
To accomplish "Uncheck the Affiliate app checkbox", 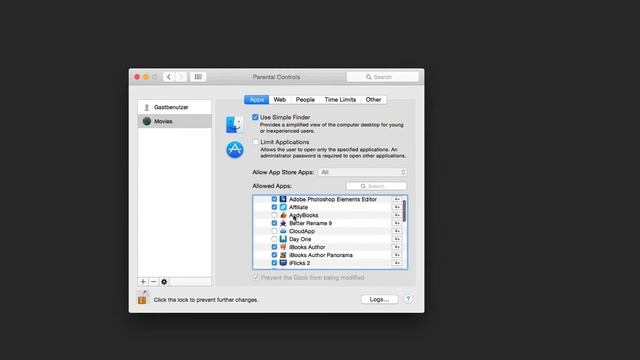I will 274,207.
